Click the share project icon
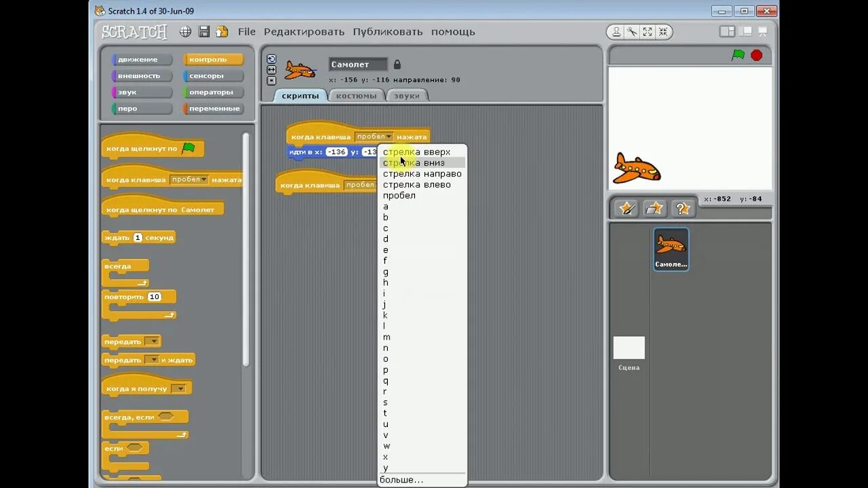This screenshot has width=868, height=488. pos(222,32)
